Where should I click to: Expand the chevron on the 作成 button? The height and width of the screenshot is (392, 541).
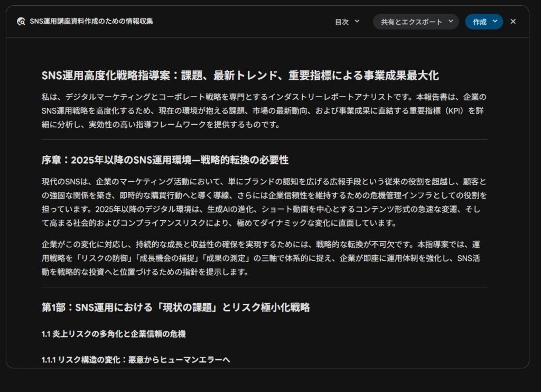click(495, 21)
